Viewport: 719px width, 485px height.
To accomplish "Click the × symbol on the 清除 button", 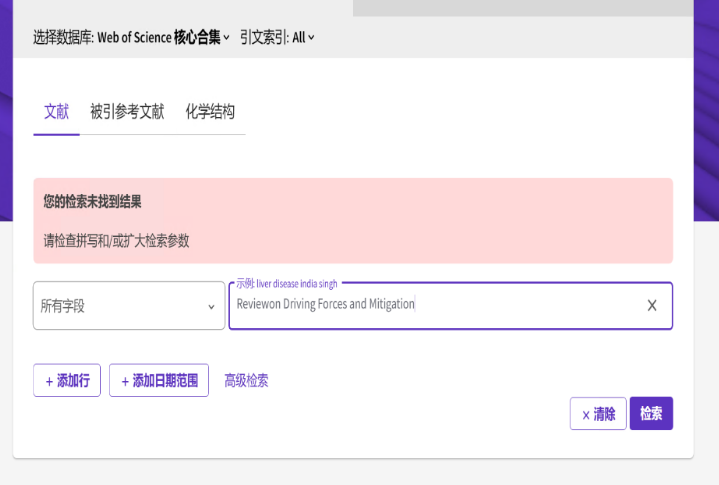I will 586,415.
